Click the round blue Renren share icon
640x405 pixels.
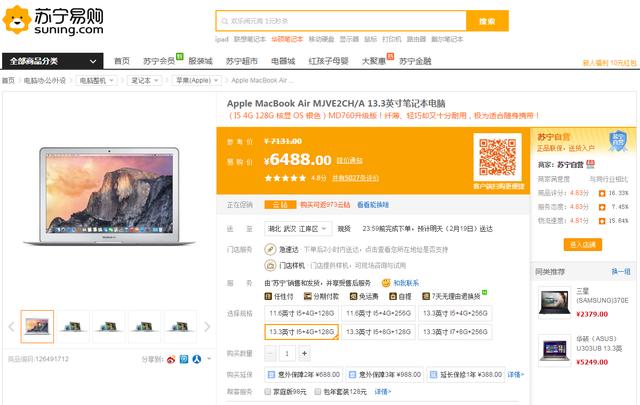click(x=197, y=359)
